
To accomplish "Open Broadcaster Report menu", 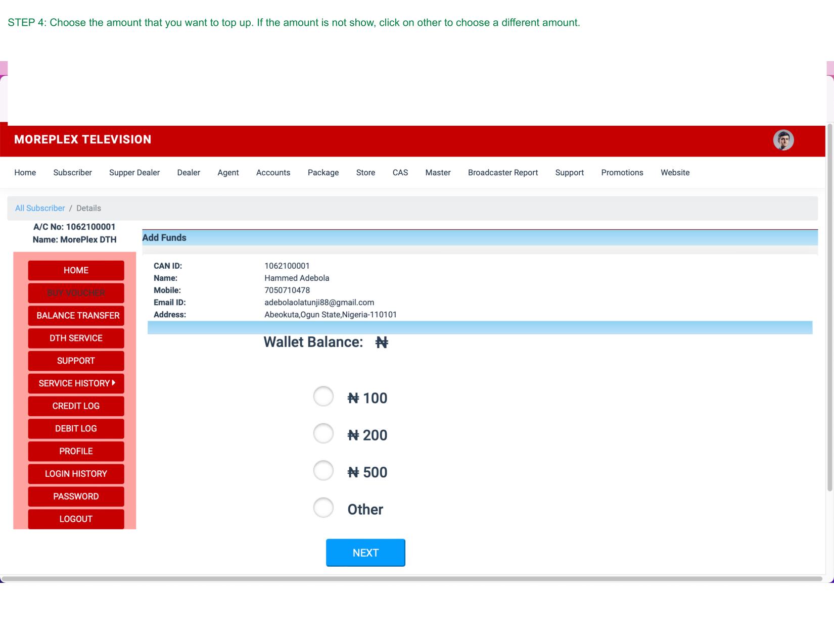I will (503, 173).
